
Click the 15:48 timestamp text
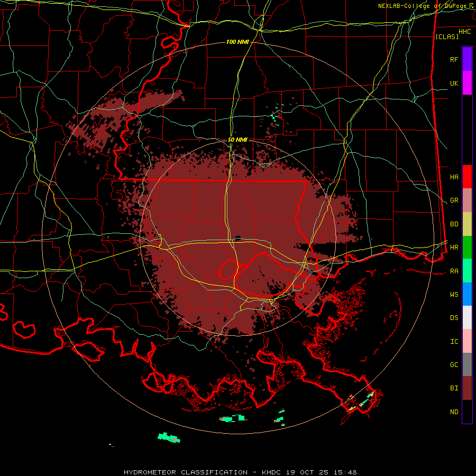click(x=346, y=472)
